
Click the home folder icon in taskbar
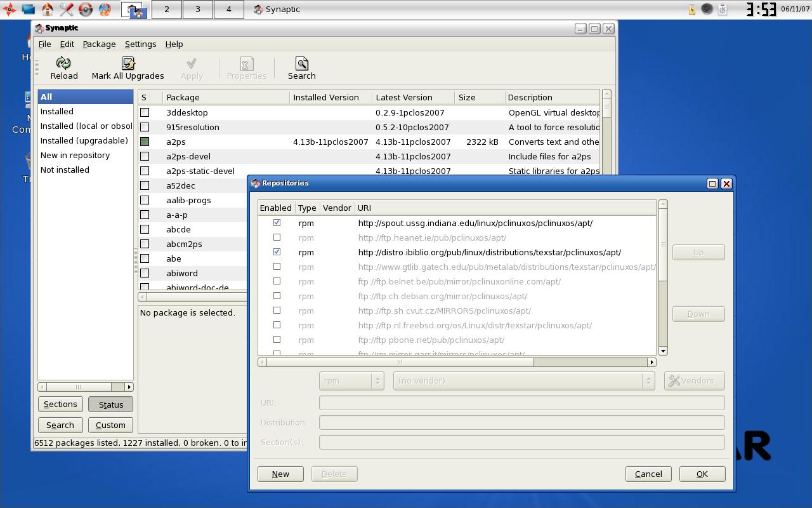click(x=48, y=9)
